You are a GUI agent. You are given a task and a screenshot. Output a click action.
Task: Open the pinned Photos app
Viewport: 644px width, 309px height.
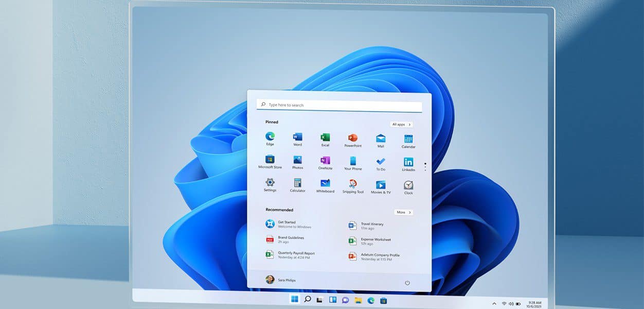[297, 162]
